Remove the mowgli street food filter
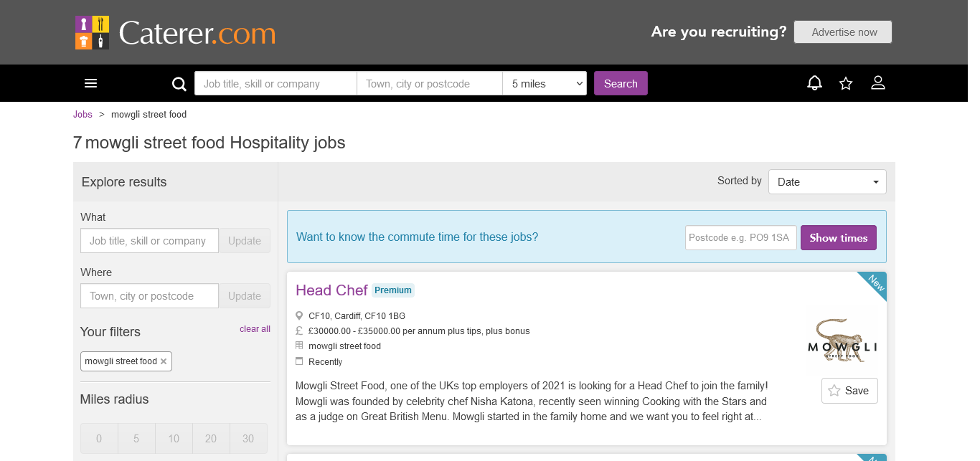 pos(164,361)
